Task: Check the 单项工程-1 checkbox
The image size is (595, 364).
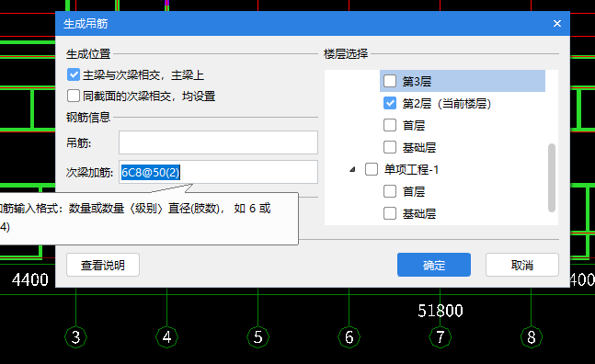Action: [x=372, y=169]
